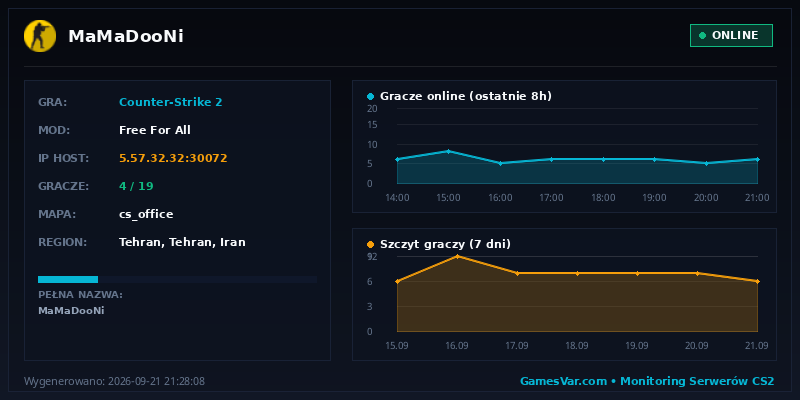The width and height of the screenshot is (800, 400).
Task: Select the cs_office map name
Action: 146,214
